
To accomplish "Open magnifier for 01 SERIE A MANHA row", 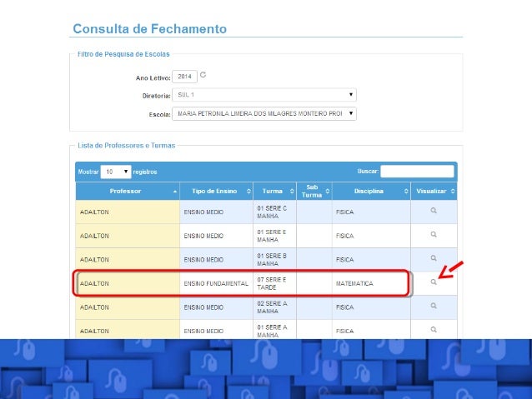I will [434, 329].
